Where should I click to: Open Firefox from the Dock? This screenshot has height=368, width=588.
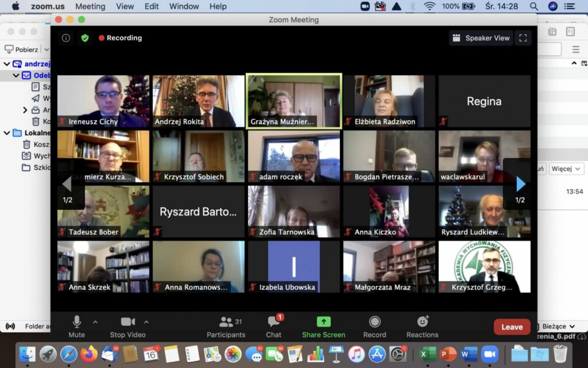(89, 354)
